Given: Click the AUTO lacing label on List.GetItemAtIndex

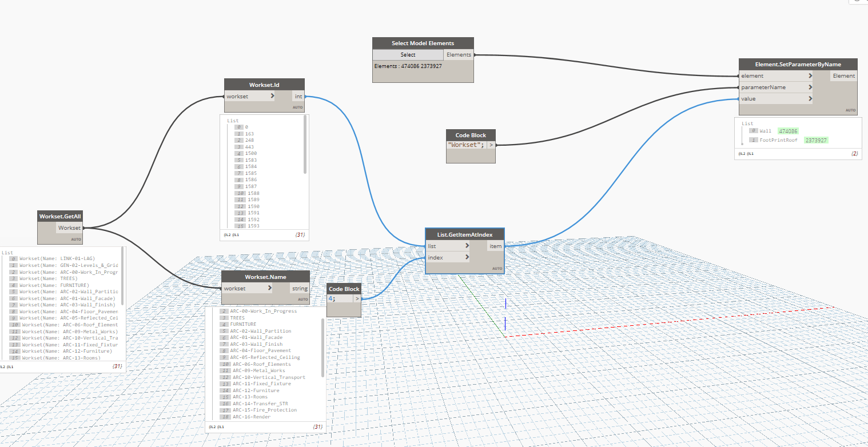Looking at the screenshot, I should pyautogui.click(x=497, y=268).
